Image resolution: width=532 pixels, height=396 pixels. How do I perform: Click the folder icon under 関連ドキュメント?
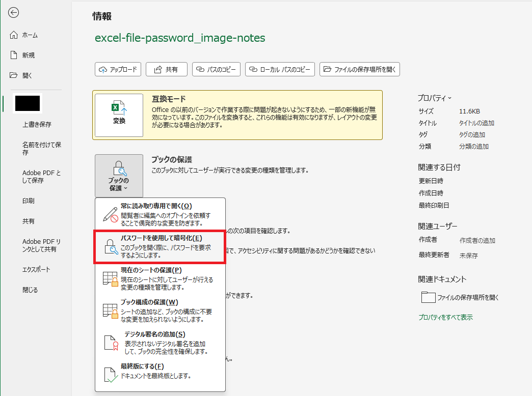point(428,297)
